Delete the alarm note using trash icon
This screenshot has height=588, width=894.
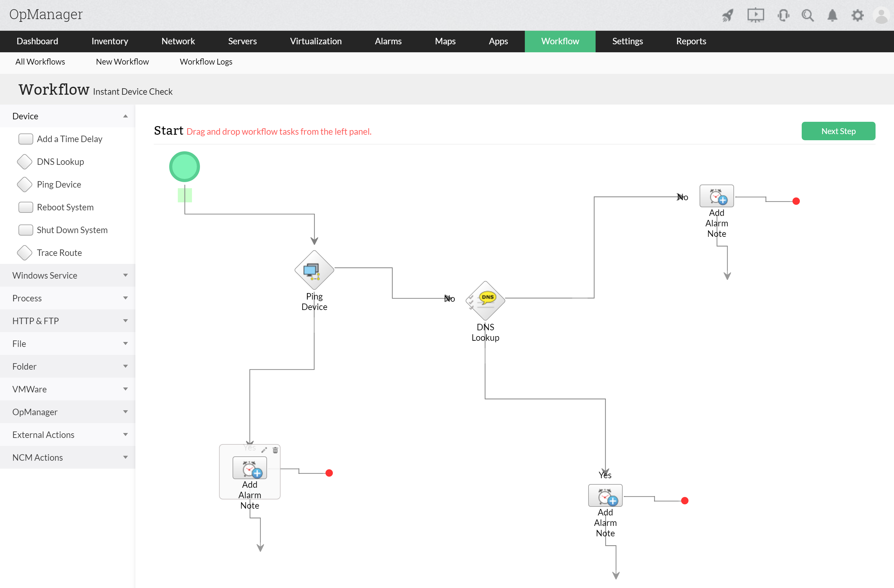coord(275,450)
